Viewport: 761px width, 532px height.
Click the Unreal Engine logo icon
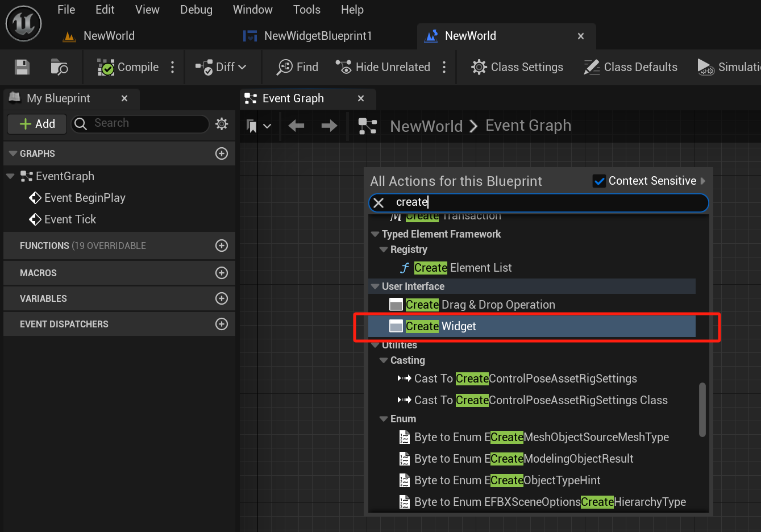(x=23, y=23)
